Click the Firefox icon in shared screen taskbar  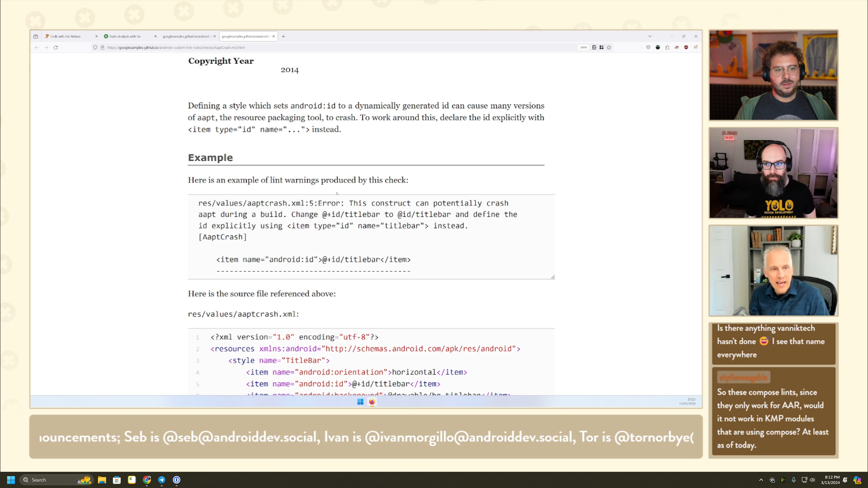pos(372,402)
